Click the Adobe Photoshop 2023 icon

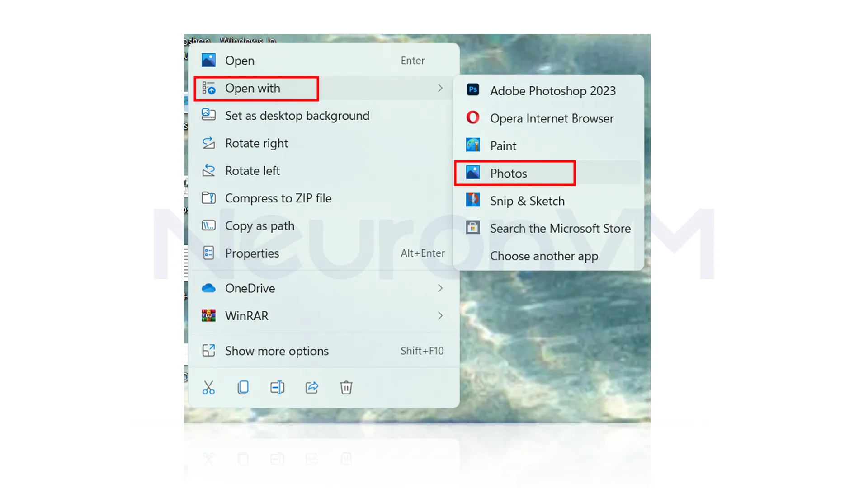tap(474, 90)
